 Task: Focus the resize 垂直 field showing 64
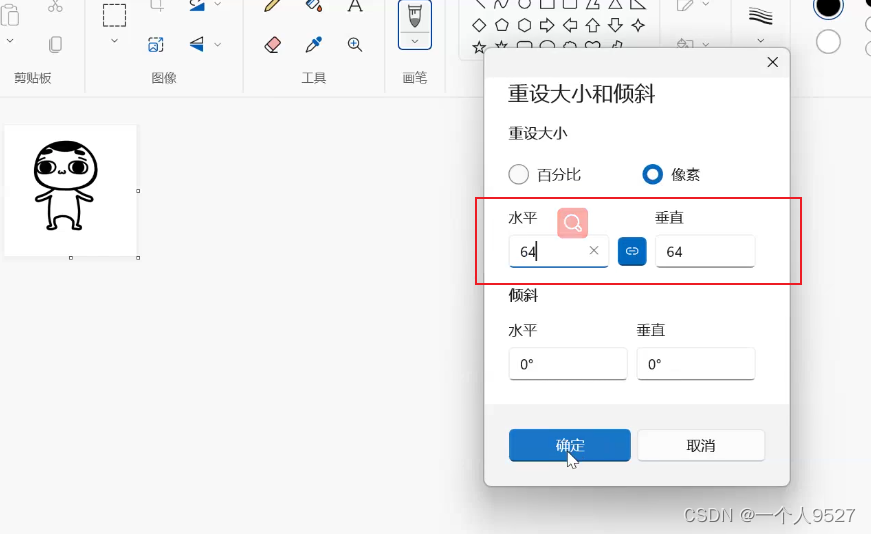pos(705,251)
